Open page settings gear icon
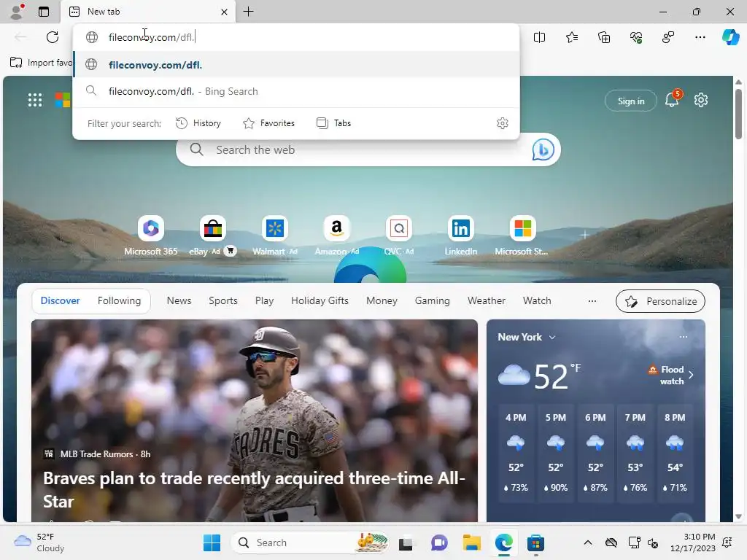This screenshot has width=747, height=560. 701,100
